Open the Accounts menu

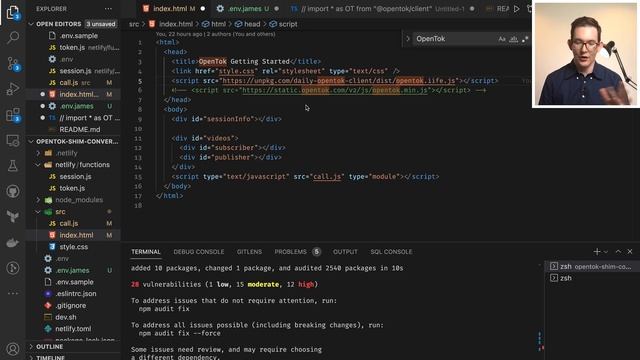(x=13, y=349)
